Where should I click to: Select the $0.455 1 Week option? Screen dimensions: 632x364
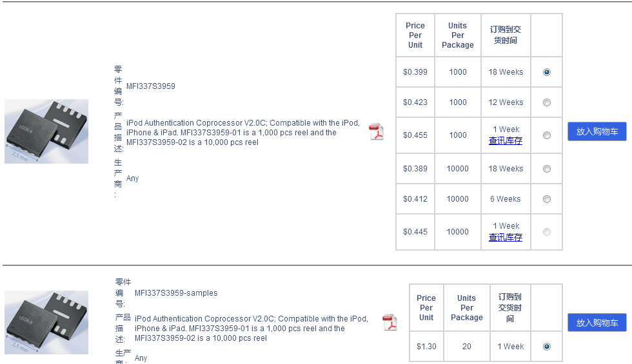[x=547, y=135]
